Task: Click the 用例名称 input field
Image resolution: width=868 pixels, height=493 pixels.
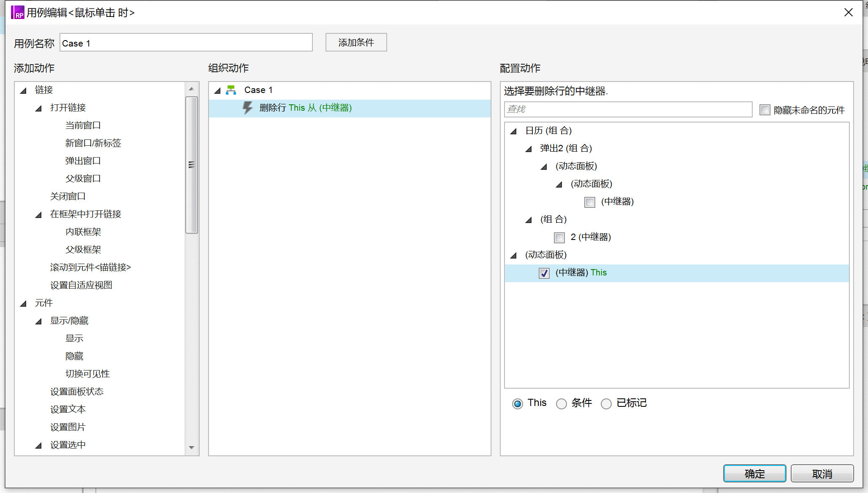Action: point(186,43)
